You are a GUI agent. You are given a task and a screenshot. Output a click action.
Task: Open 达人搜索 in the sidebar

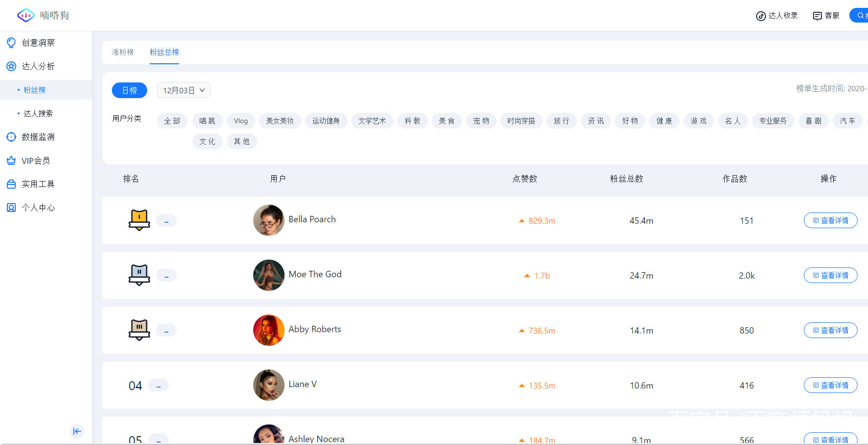tap(38, 113)
